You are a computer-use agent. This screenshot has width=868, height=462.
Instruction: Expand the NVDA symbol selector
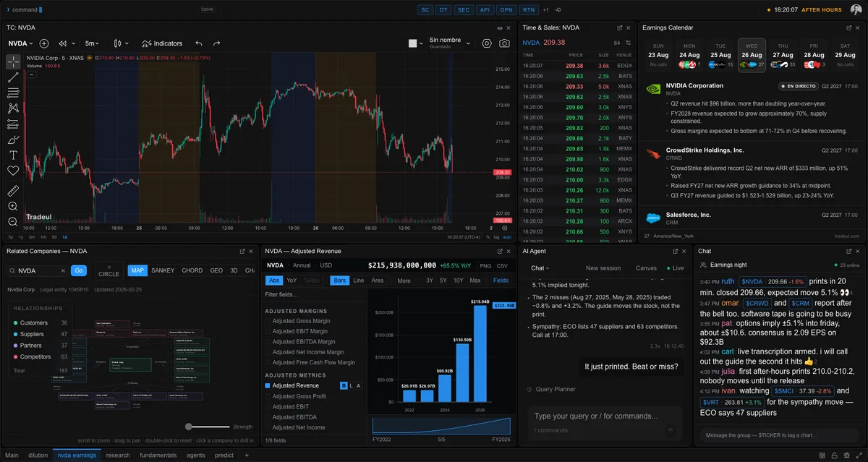[x=22, y=43]
